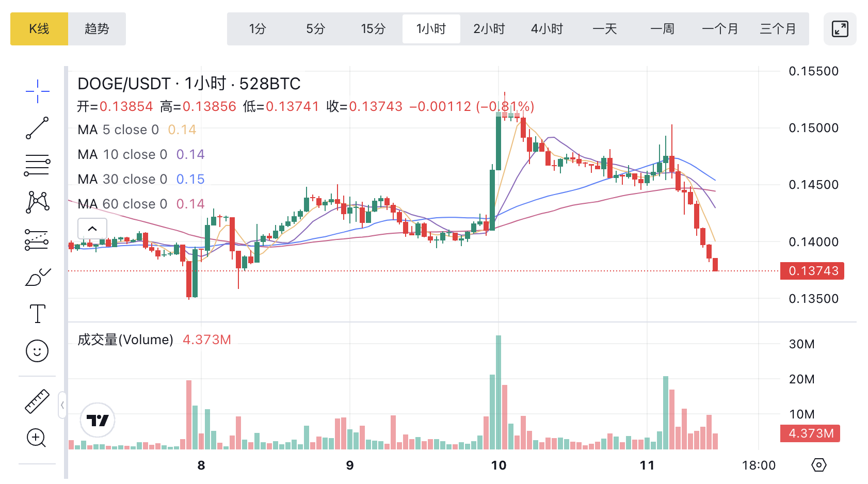This screenshot has height=484, width=868.
Task: Select the ruler measure tool
Action: click(x=37, y=401)
